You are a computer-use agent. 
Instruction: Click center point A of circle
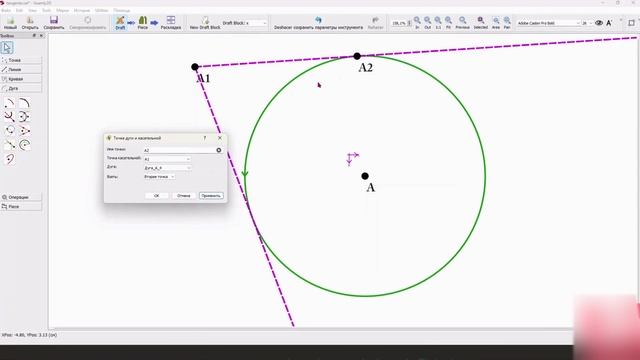(x=365, y=176)
